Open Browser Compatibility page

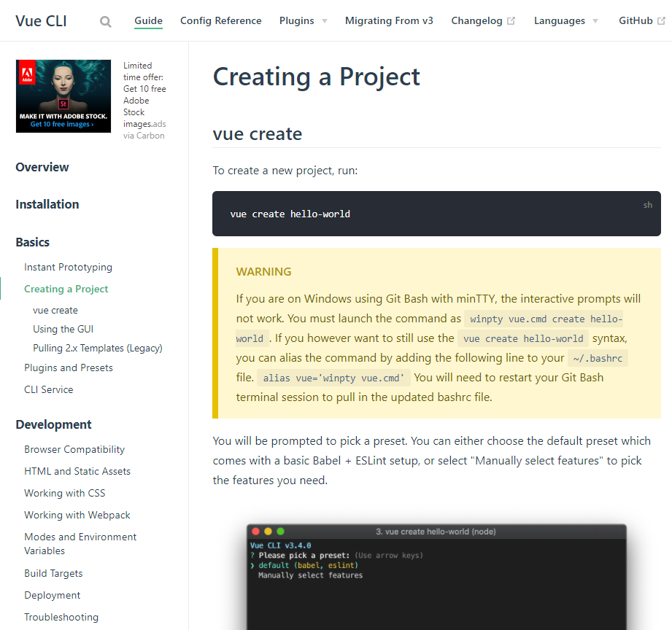tap(74, 450)
